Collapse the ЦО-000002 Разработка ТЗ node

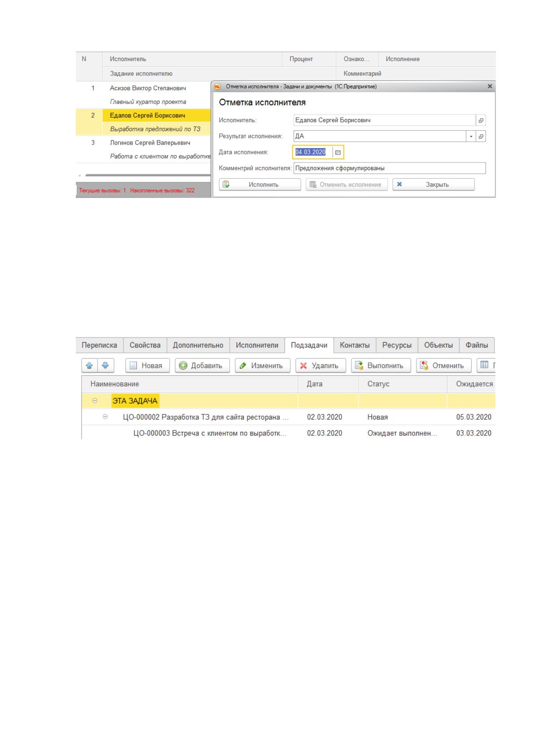point(105,417)
